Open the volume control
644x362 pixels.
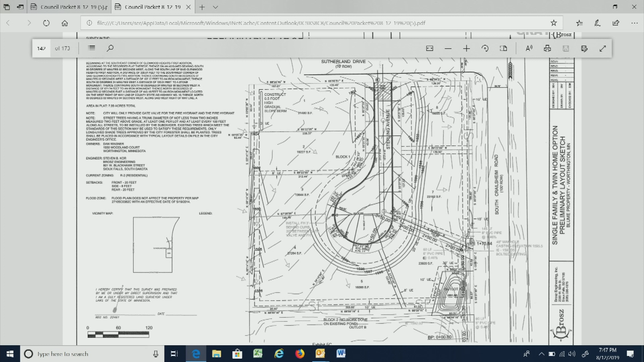[x=572, y=354]
